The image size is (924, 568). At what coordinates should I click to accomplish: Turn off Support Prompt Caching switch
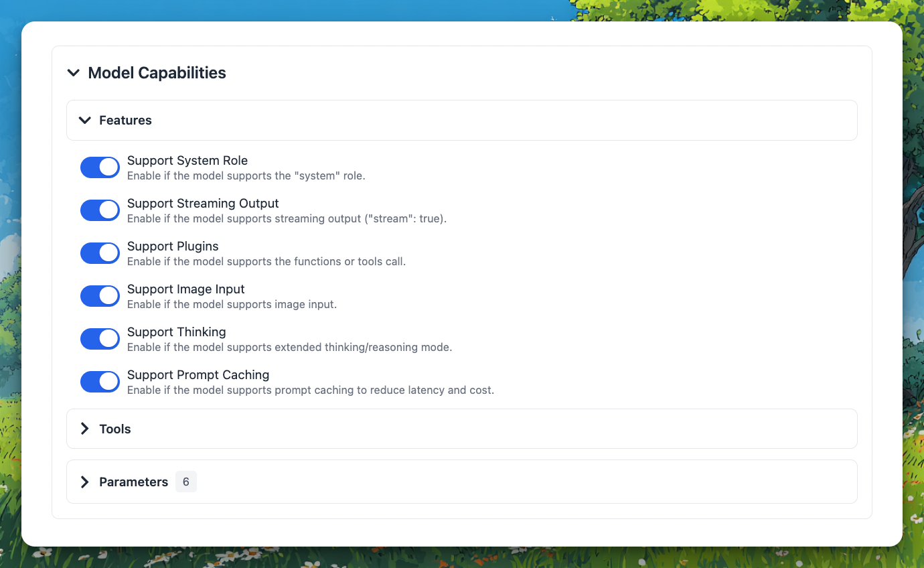[x=100, y=382]
